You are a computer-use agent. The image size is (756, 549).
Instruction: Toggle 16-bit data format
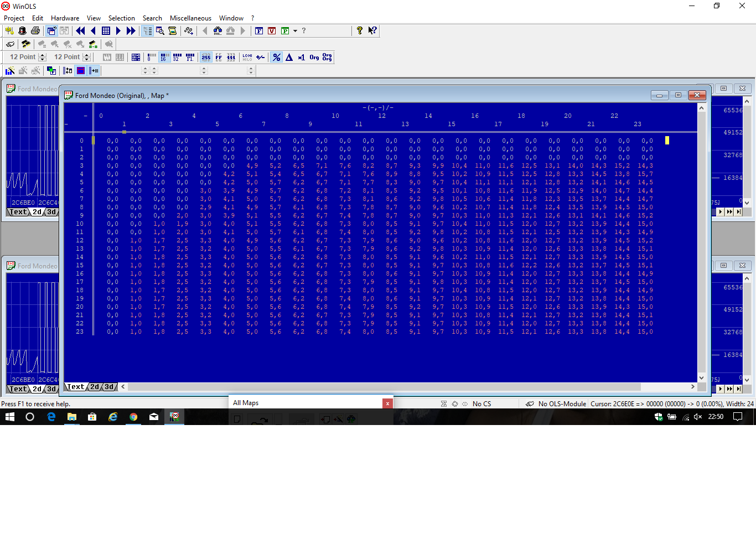point(164,57)
